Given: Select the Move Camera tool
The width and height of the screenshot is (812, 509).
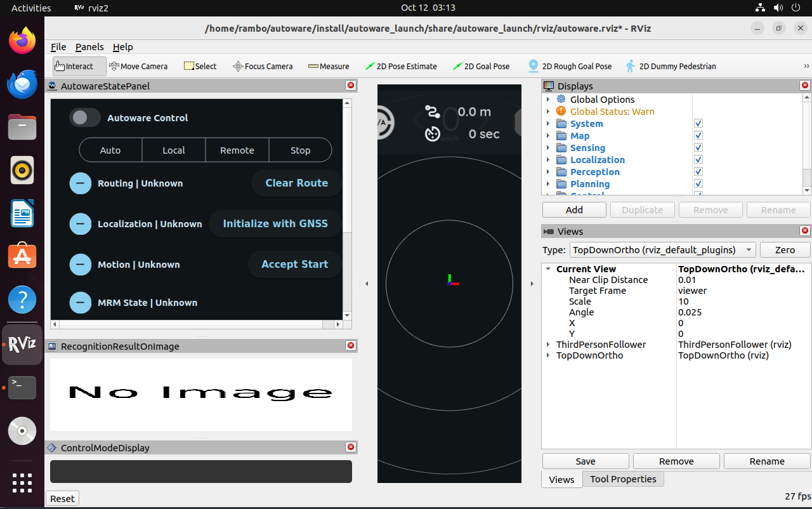Looking at the screenshot, I should 138,66.
